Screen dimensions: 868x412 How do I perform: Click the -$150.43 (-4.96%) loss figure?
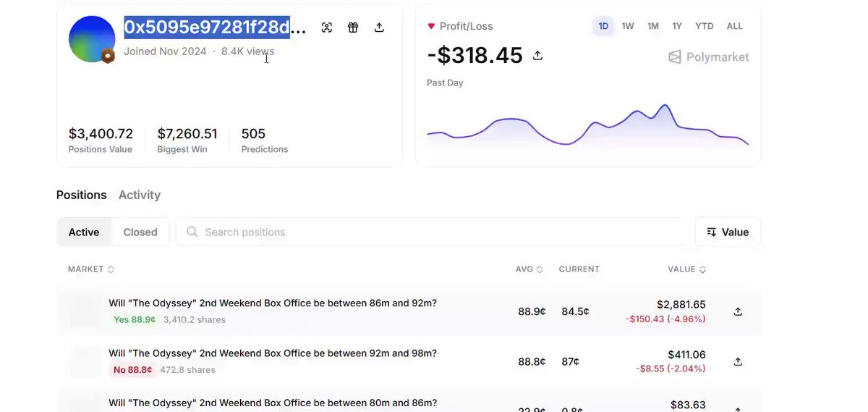pyautogui.click(x=664, y=319)
